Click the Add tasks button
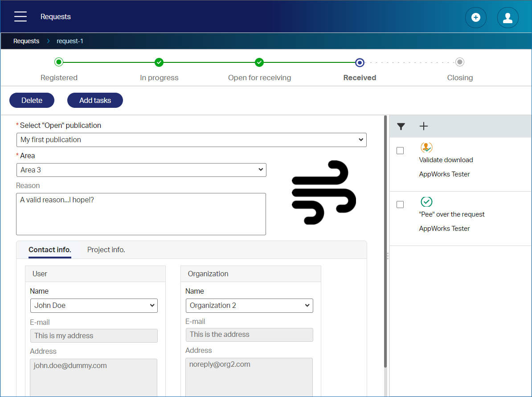532x397 pixels. coord(95,100)
